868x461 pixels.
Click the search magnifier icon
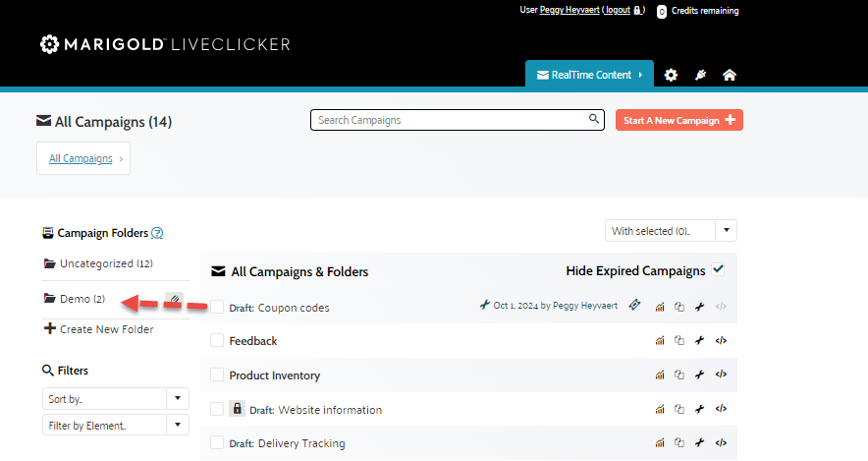coord(594,120)
